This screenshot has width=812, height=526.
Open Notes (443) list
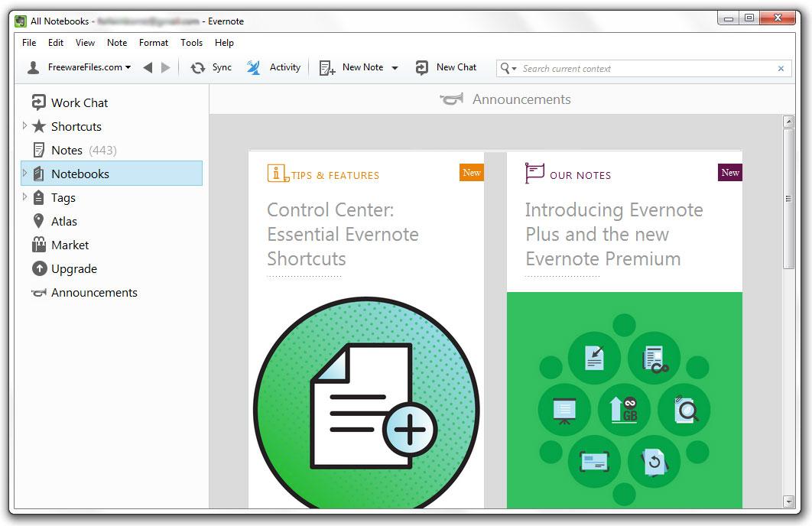(84, 150)
